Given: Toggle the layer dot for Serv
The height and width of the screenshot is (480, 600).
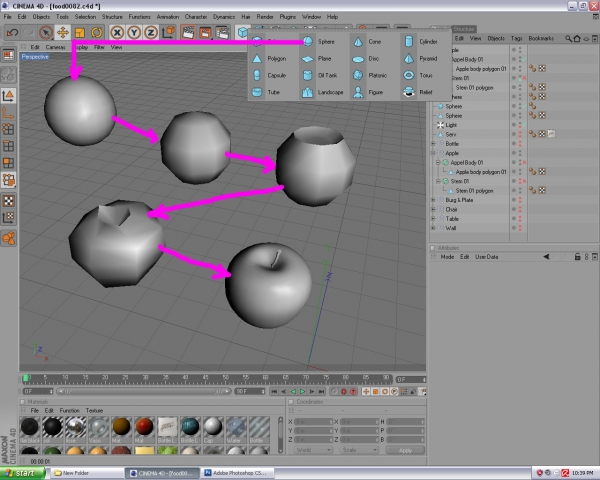Looking at the screenshot, I should click(x=514, y=134).
